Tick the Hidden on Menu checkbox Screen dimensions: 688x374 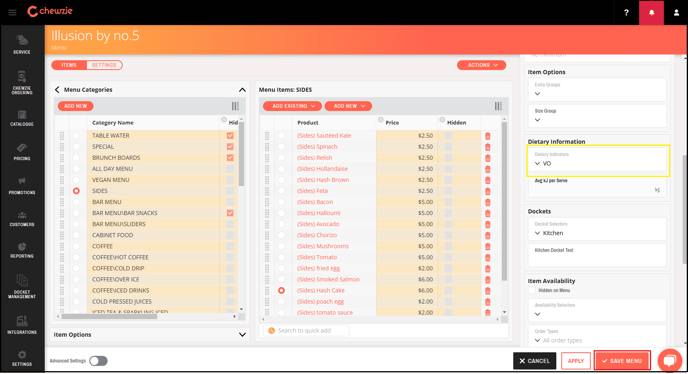(x=532, y=291)
